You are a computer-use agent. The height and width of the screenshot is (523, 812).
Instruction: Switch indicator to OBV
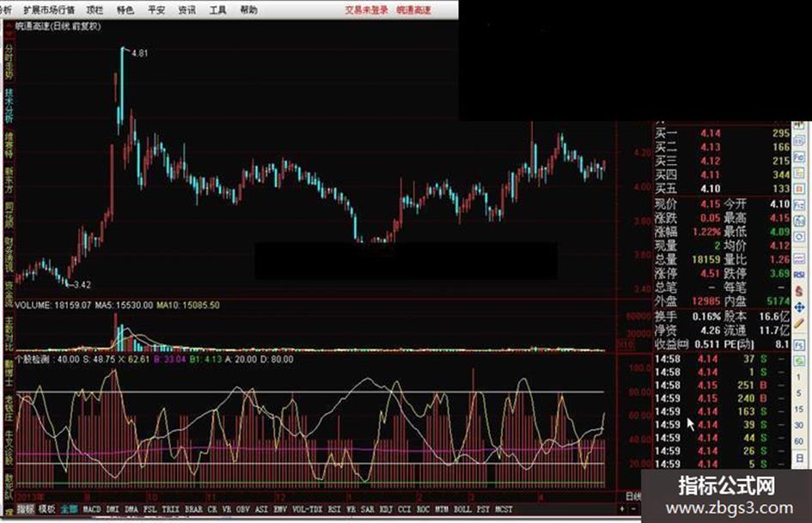pos(243,509)
